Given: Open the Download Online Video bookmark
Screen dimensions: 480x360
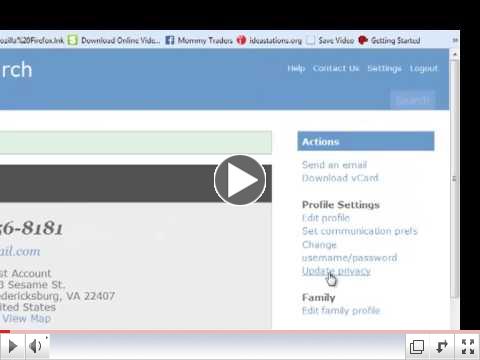Looking at the screenshot, I should 114,41.
